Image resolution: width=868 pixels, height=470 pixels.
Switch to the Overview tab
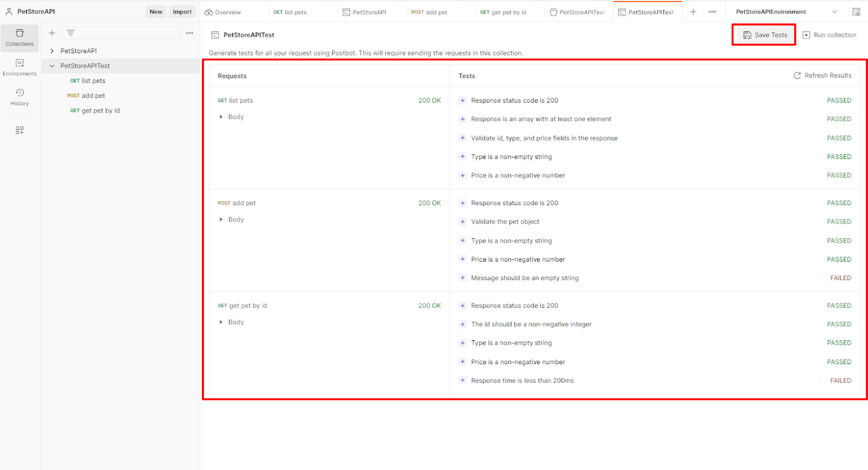[x=223, y=12]
